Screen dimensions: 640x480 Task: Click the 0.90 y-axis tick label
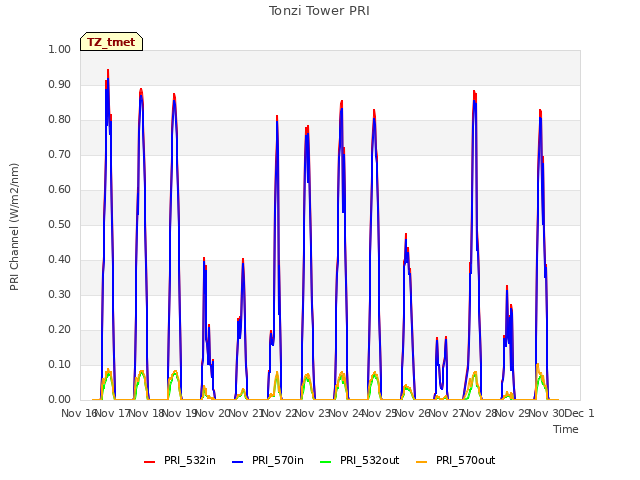(x=60, y=84)
